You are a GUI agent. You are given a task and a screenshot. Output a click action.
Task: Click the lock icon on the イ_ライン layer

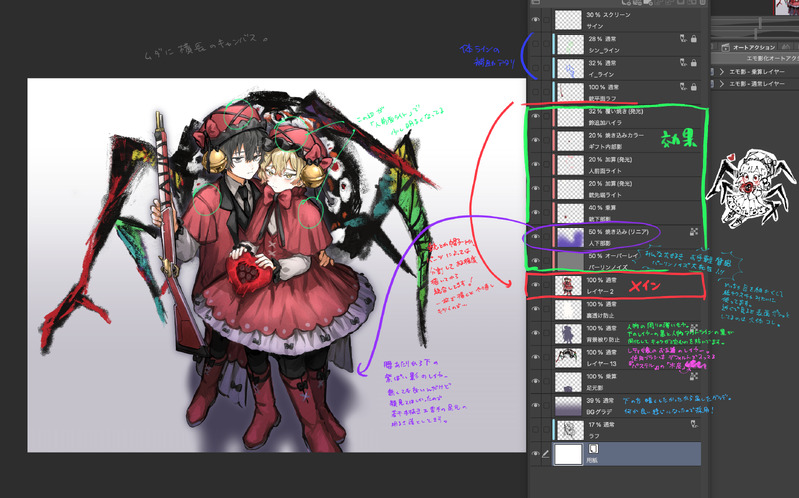click(x=694, y=63)
